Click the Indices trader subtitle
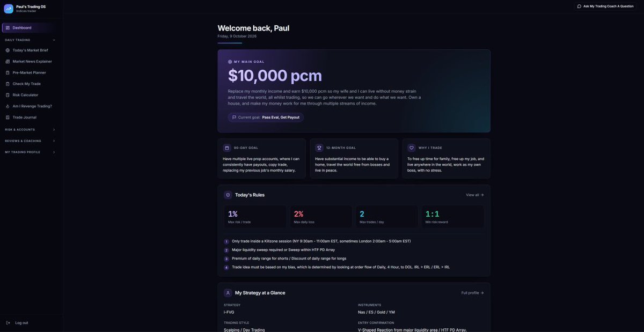The height and width of the screenshot is (332, 644). pos(25,11)
